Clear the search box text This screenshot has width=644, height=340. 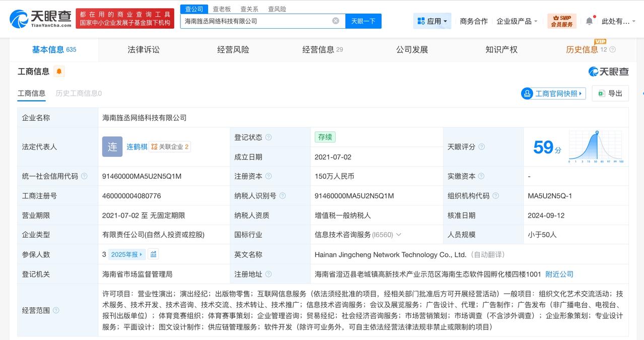tap(336, 21)
